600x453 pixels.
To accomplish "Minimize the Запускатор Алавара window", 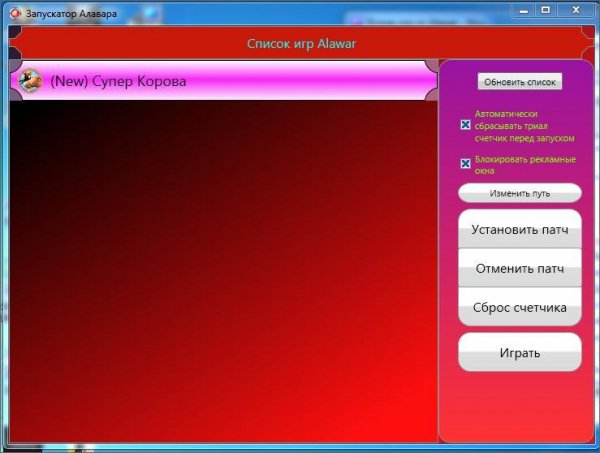I will tap(523, 10).
